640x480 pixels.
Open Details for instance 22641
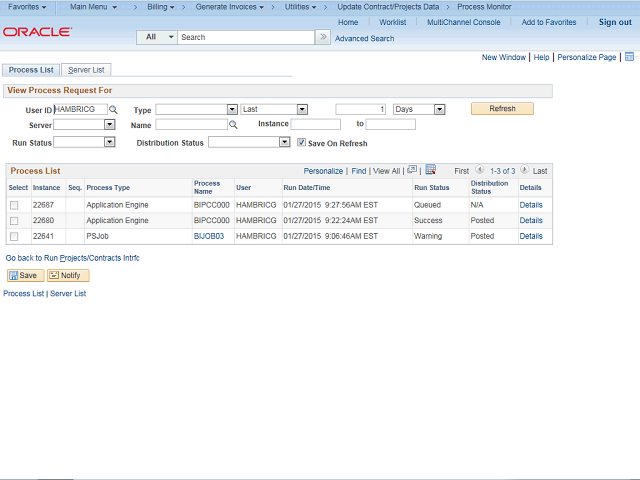click(x=531, y=236)
